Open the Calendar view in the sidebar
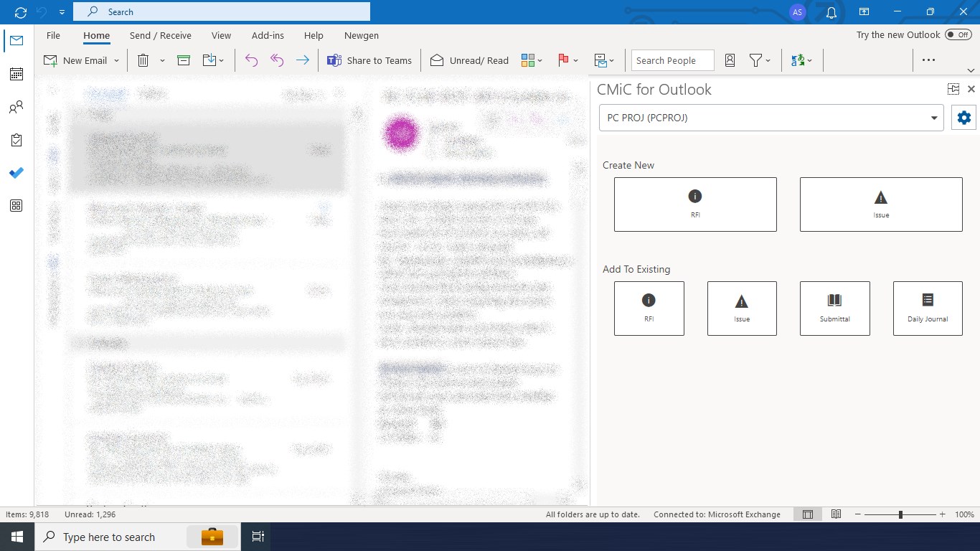980x551 pixels. click(17, 74)
